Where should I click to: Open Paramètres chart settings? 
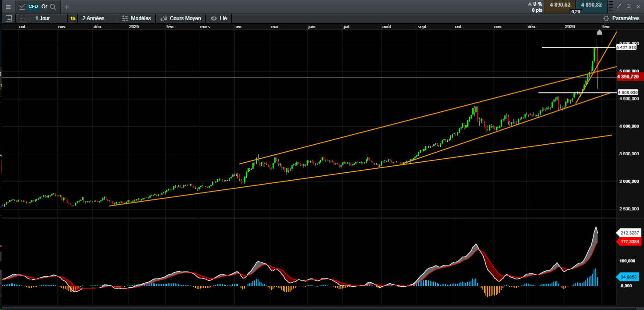tap(621, 18)
